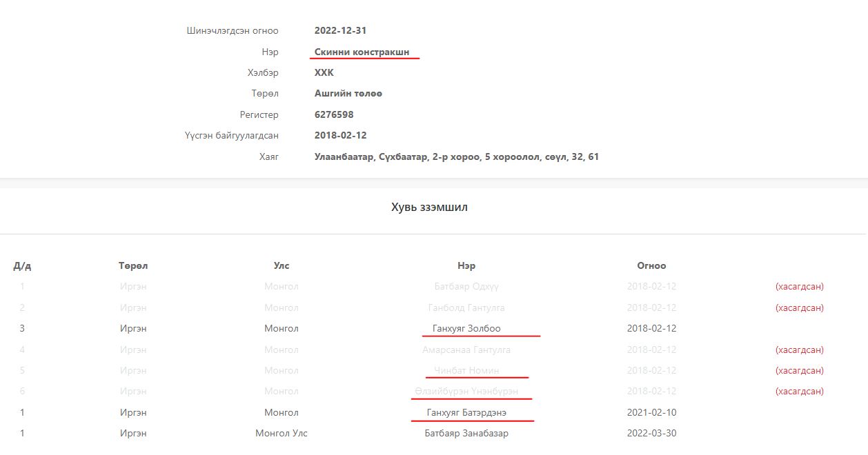
Task: Click the Улс column header
Action: click(x=282, y=265)
